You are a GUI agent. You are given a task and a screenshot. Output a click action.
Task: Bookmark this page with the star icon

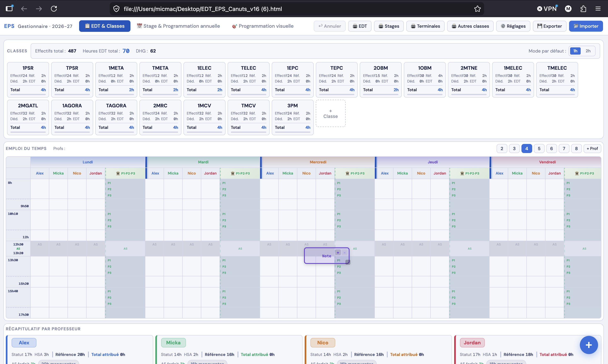477,9
